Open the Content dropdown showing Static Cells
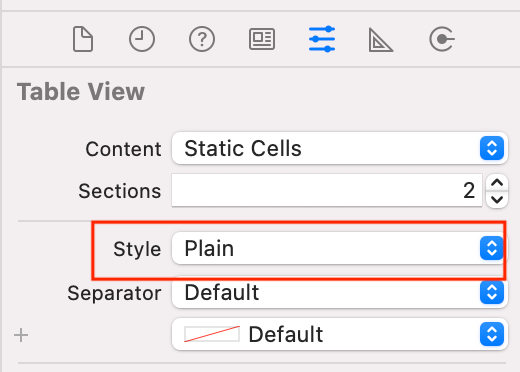This screenshot has height=372, width=520. pyautogui.click(x=340, y=148)
